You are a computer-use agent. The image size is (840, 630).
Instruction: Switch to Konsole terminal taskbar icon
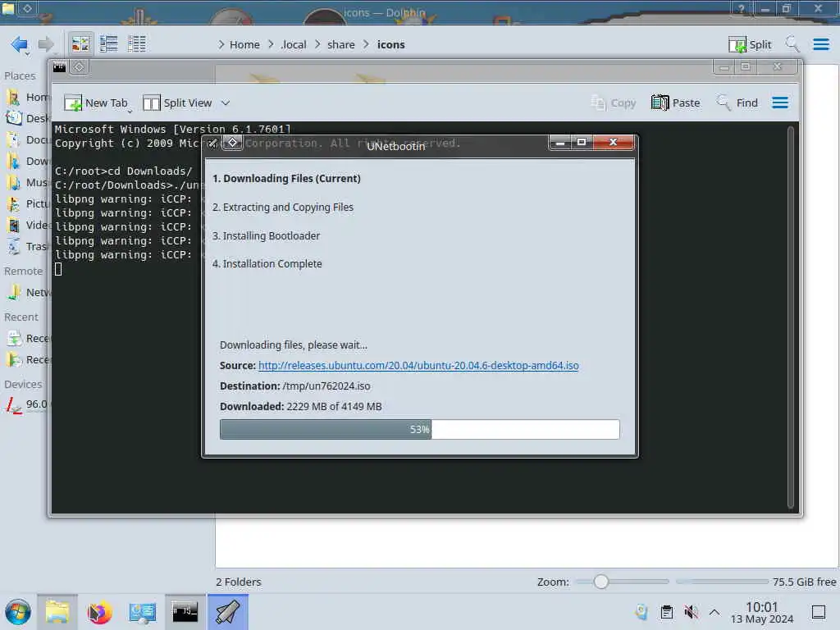pos(185,612)
